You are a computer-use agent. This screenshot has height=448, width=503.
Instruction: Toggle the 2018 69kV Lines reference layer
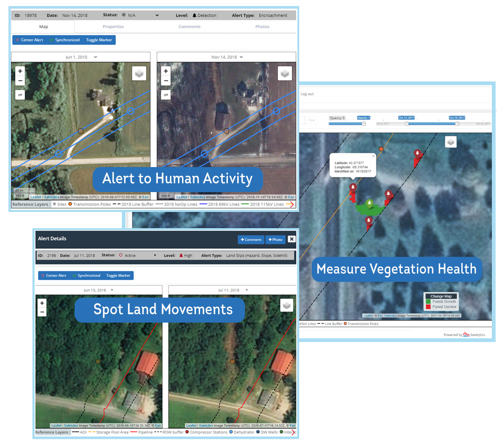(220, 205)
